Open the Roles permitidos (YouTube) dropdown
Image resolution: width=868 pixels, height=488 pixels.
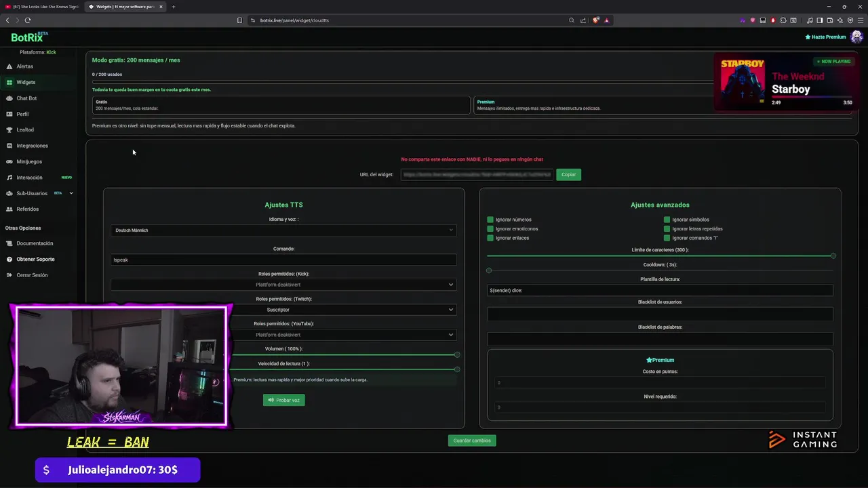pyautogui.click(x=346, y=335)
